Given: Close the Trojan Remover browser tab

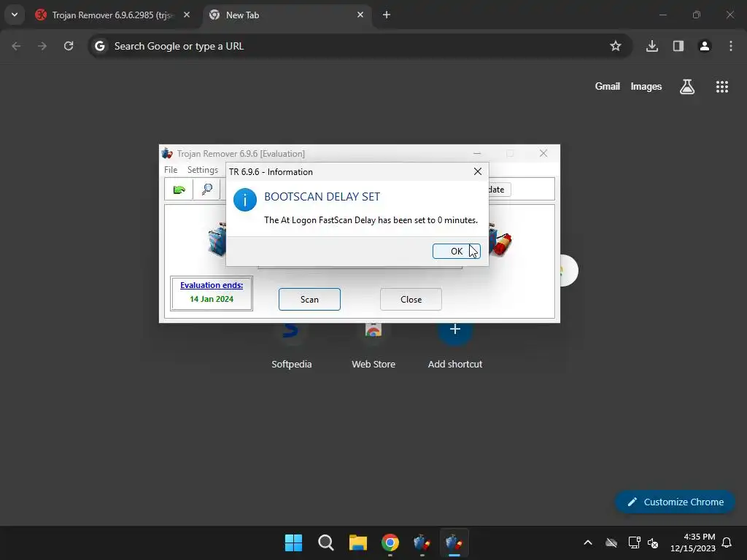Looking at the screenshot, I should point(187,15).
